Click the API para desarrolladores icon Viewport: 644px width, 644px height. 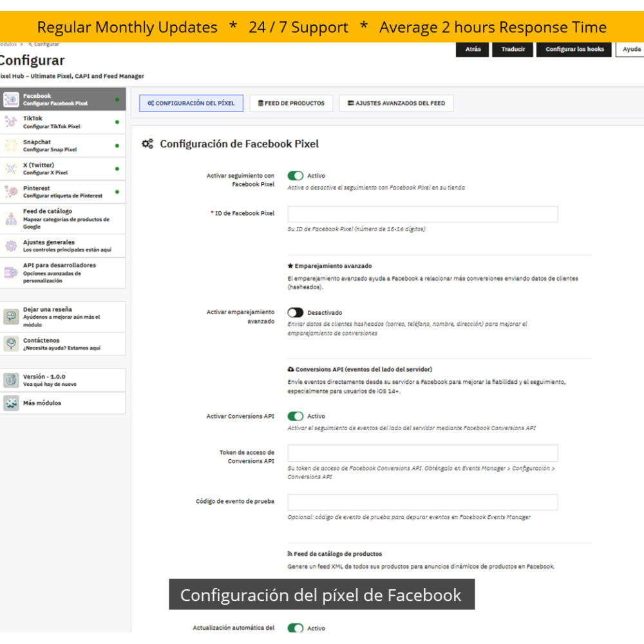11,272
